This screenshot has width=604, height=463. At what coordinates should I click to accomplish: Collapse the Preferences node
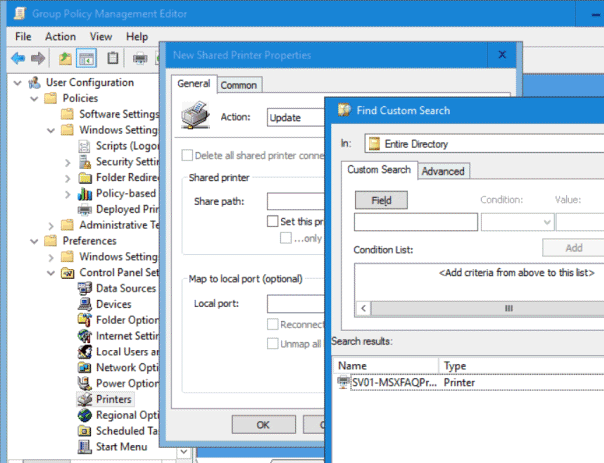point(34,241)
